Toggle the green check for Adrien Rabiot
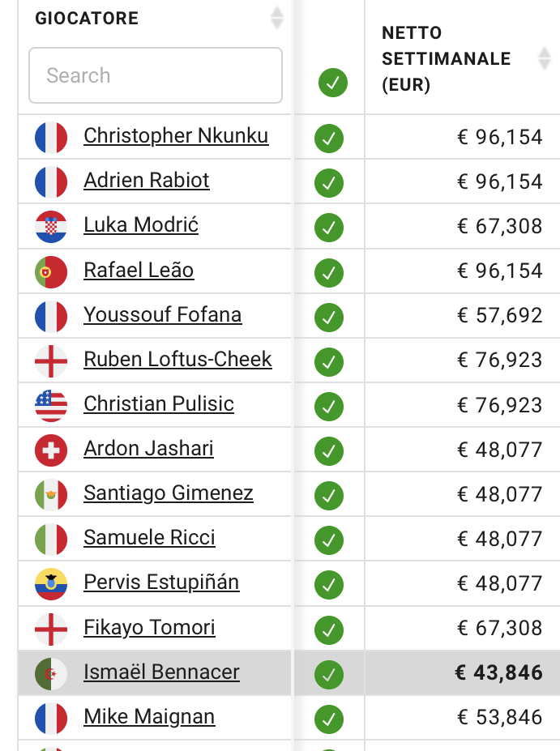 [328, 183]
